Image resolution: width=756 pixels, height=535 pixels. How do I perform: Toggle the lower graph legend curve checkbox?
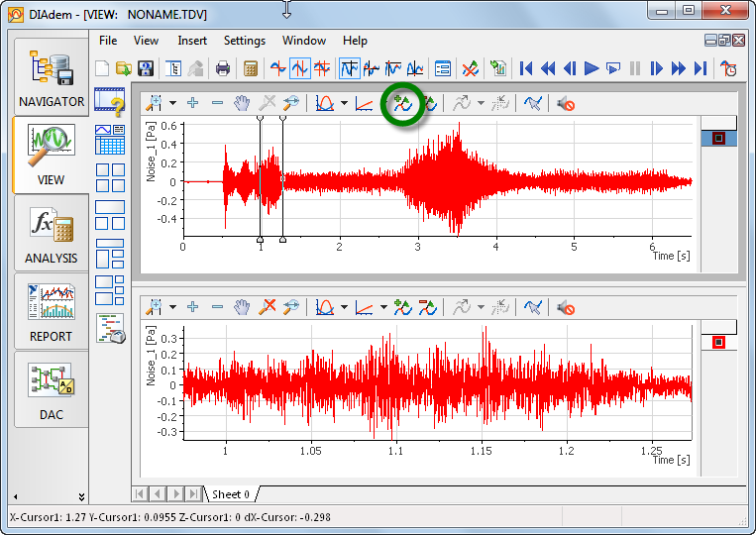coord(719,343)
